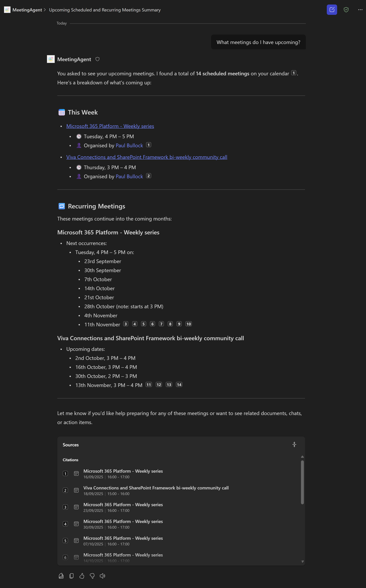
Task: Click the calendar icon beside citation 1
Action: click(76, 474)
